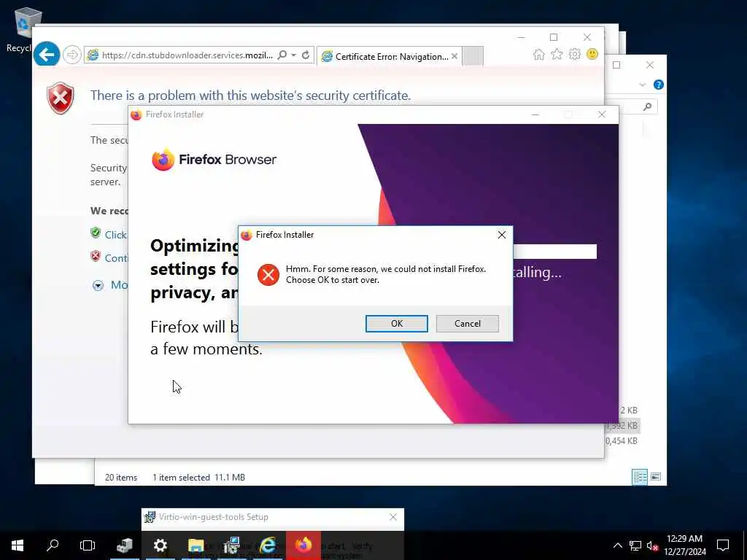Click the address bar search magnifier icon

282,55
